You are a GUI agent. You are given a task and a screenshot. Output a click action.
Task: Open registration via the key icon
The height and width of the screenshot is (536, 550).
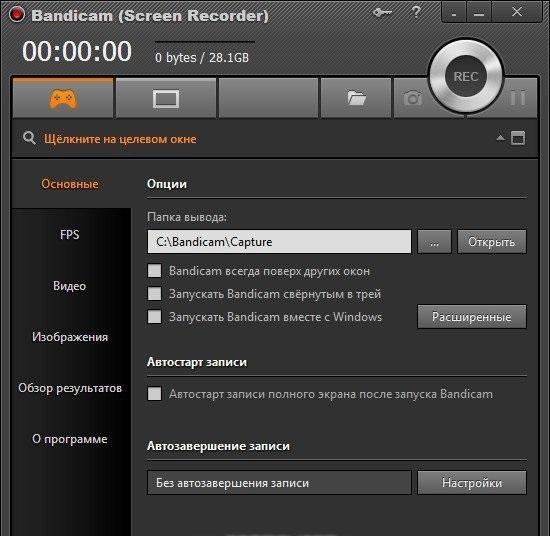point(382,13)
